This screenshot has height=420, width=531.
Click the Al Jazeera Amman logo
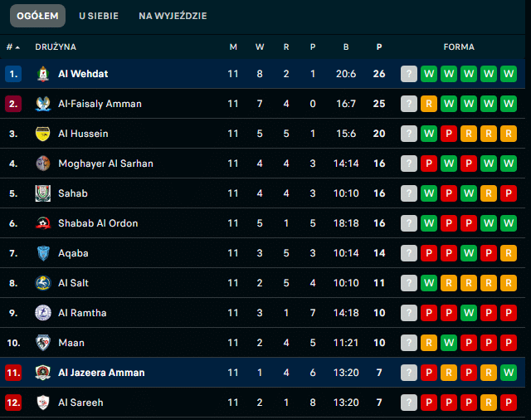click(x=43, y=373)
